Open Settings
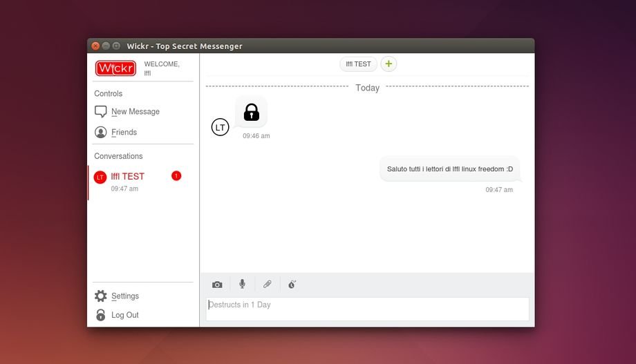The height and width of the screenshot is (364, 636). coord(125,296)
